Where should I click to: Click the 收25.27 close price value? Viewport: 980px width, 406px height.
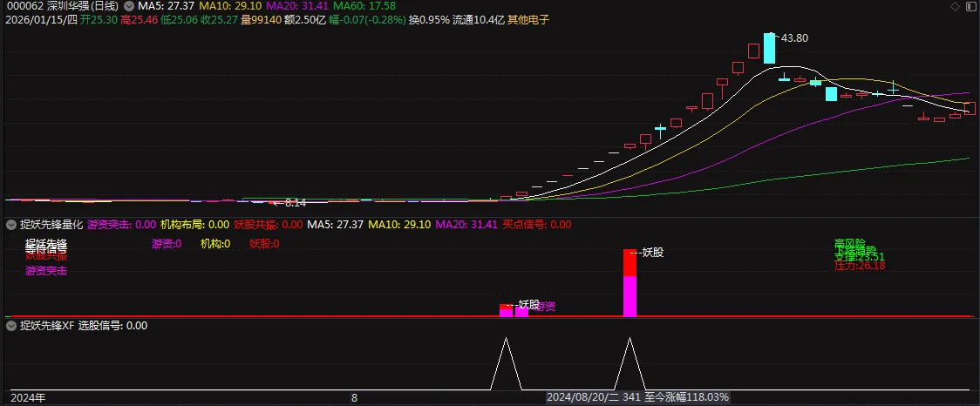(x=219, y=19)
